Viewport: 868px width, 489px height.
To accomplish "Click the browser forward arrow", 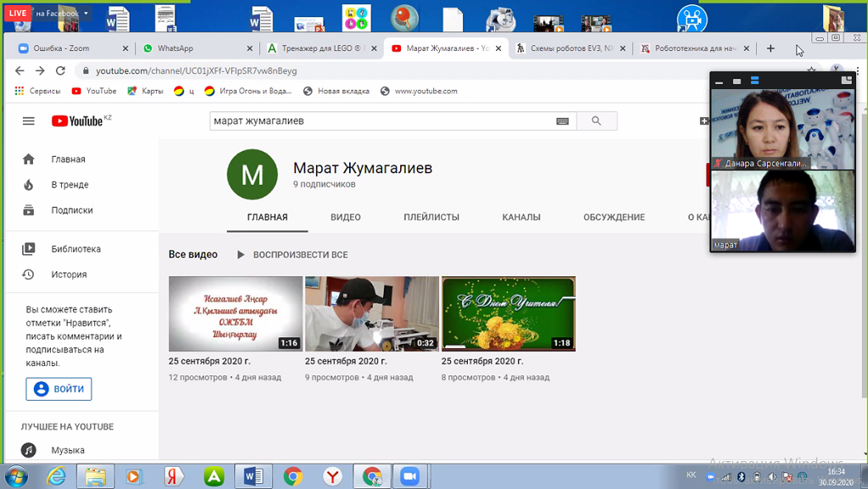I will pos(40,71).
